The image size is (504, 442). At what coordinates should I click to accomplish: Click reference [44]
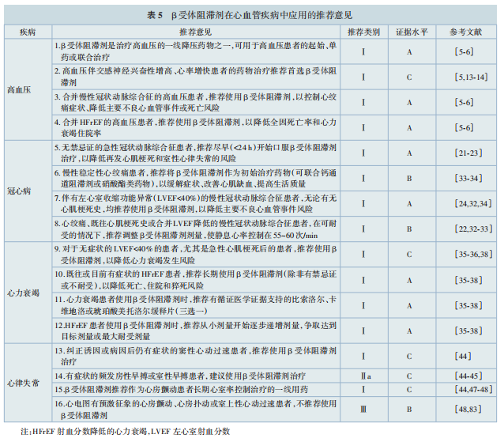point(463,356)
